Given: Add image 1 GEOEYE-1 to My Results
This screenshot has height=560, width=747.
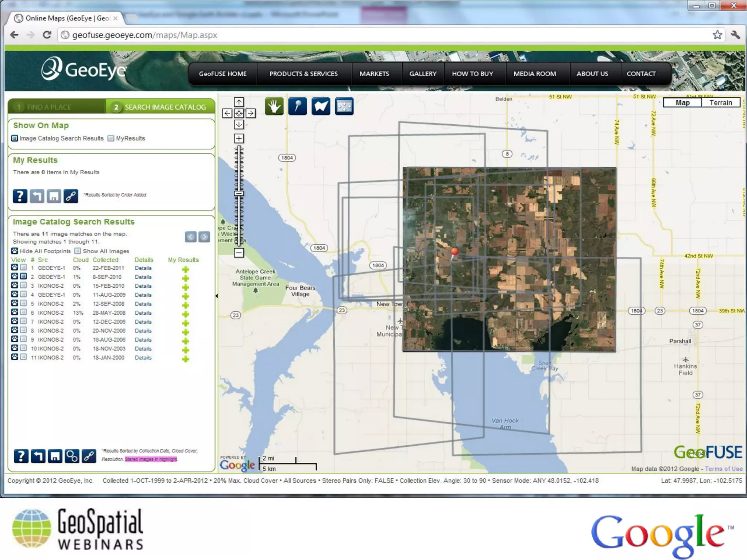Looking at the screenshot, I should click(x=185, y=269).
